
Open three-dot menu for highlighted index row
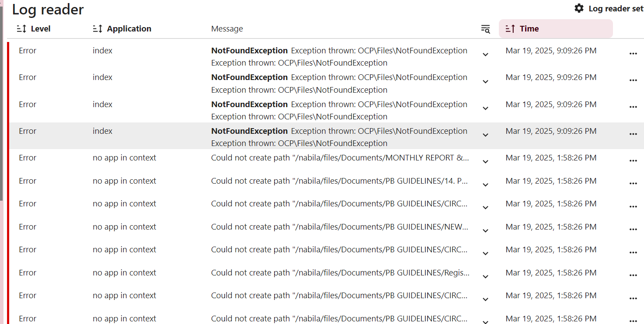click(x=633, y=134)
